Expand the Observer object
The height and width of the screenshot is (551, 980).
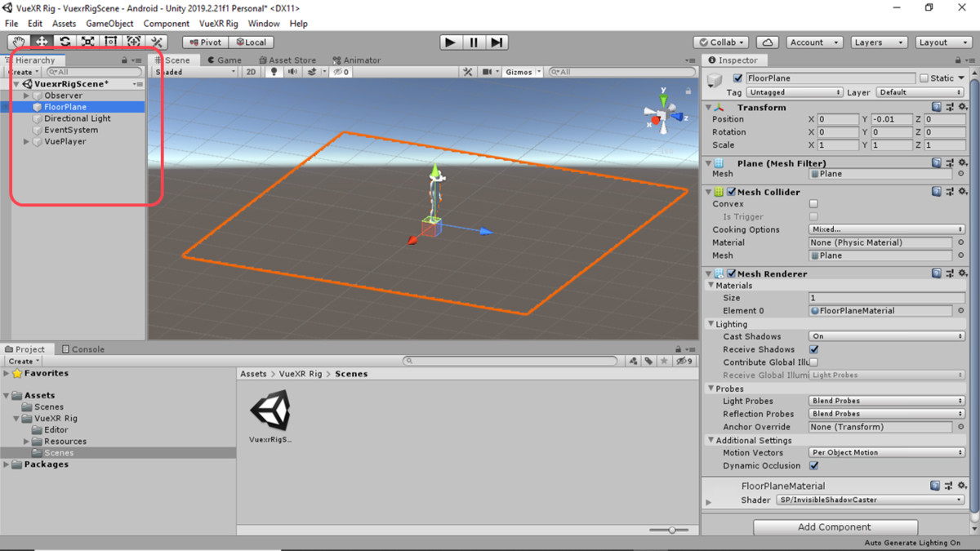27,96
